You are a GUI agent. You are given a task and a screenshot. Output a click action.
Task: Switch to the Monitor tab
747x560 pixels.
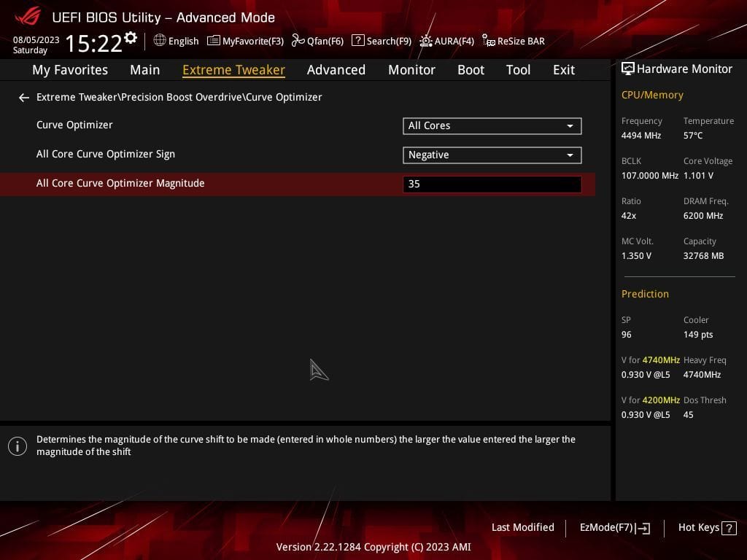[411, 69]
